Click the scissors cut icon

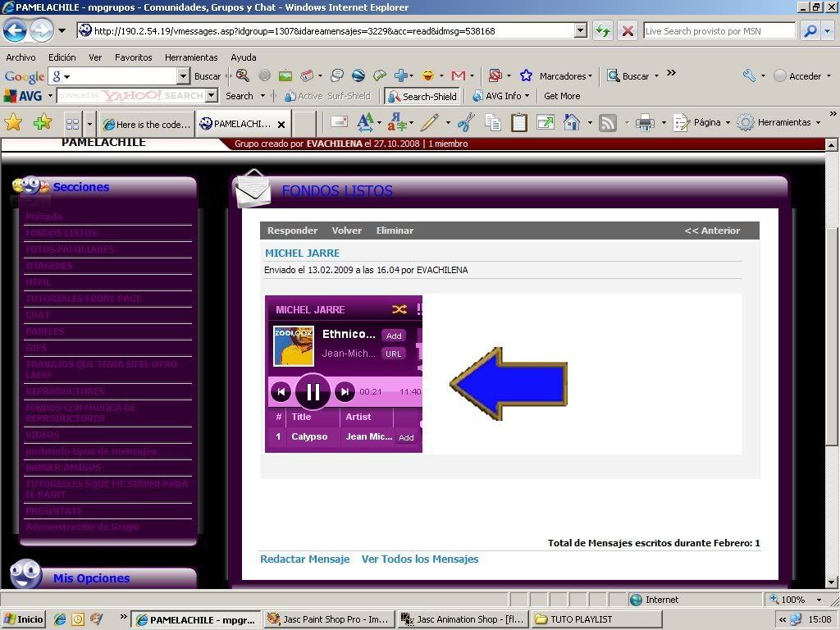tap(466, 122)
